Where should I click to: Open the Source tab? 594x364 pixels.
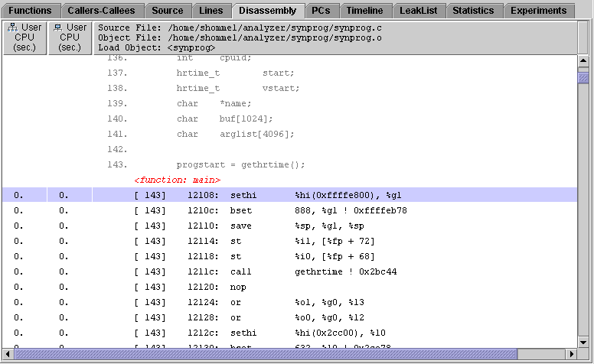click(x=168, y=11)
